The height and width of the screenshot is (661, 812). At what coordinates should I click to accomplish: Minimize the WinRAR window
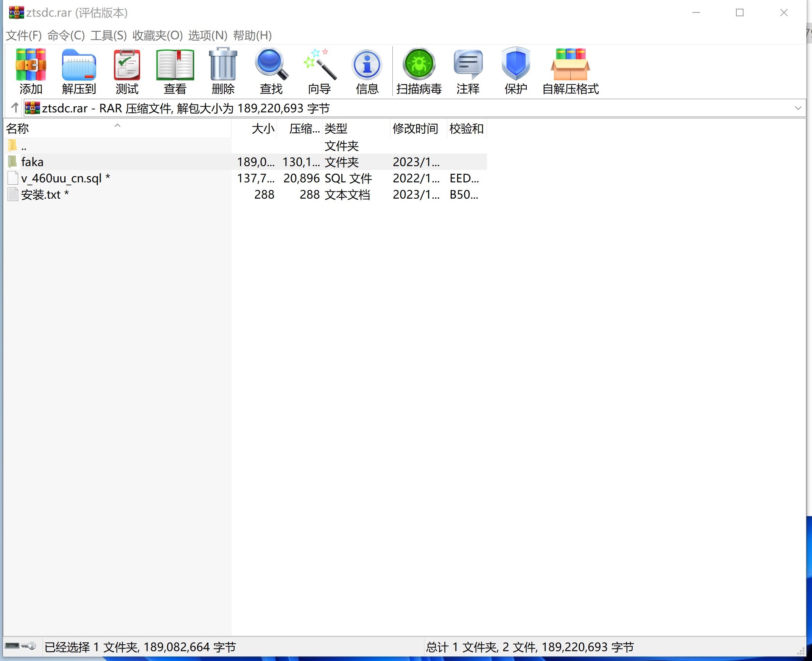click(696, 12)
